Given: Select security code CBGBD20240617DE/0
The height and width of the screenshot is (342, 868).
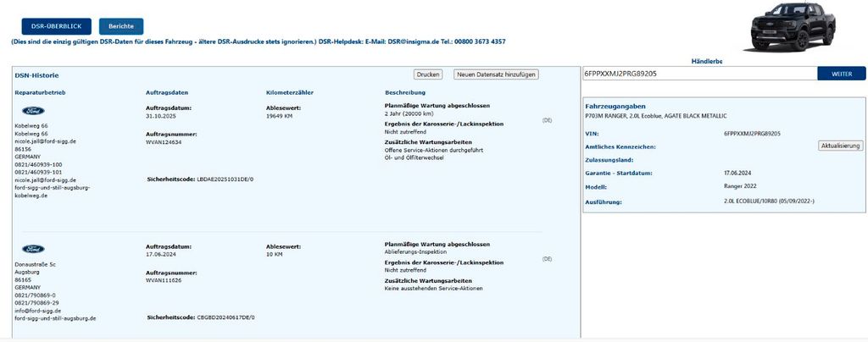Looking at the screenshot, I should (x=225, y=317).
